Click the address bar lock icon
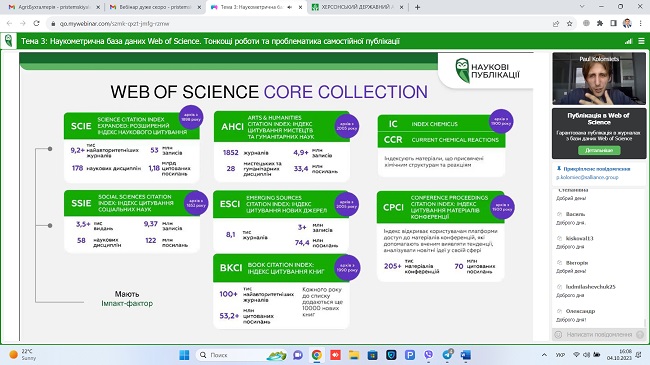 pos(53,24)
